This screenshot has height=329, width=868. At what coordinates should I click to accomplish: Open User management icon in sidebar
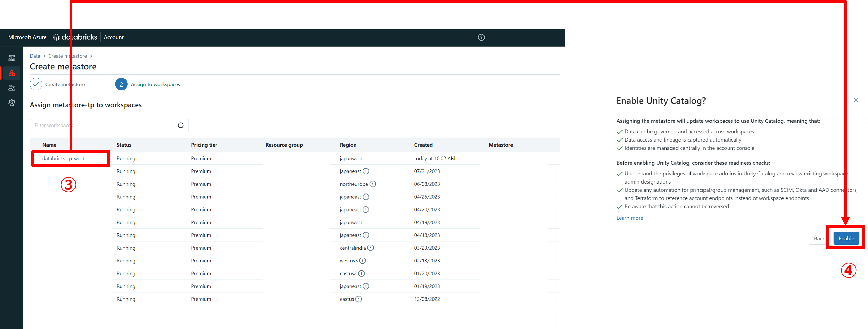(12, 88)
